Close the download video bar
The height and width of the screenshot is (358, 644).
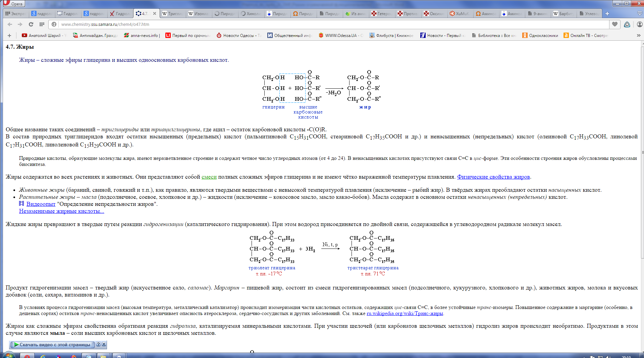coord(104,344)
